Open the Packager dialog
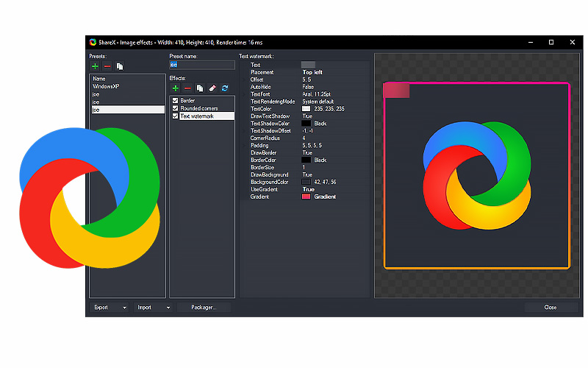588x368 pixels. click(204, 307)
